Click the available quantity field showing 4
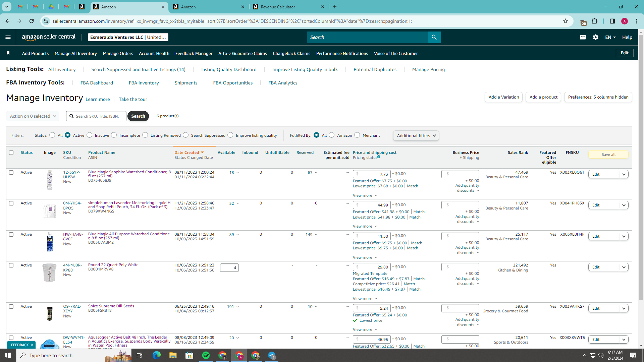 229,267
